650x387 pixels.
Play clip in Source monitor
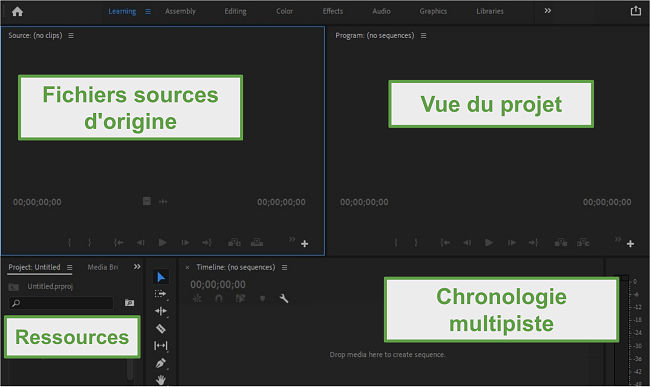point(162,242)
